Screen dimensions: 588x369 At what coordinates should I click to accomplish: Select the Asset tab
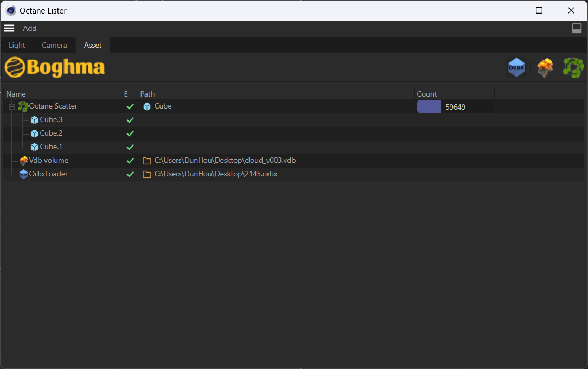pyautogui.click(x=93, y=45)
